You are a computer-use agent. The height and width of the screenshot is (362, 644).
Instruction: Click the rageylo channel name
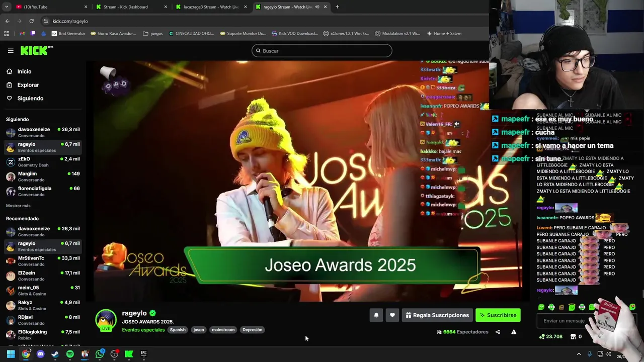pyautogui.click(x=134, y=313)
